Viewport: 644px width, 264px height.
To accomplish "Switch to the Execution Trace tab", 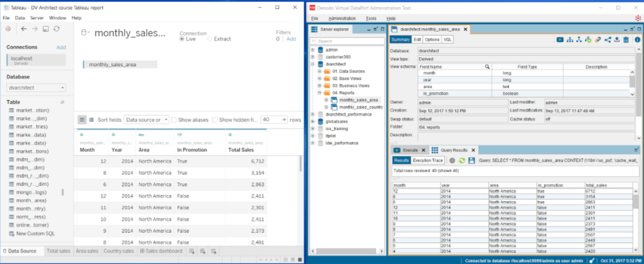I will [x=427, y=161].
